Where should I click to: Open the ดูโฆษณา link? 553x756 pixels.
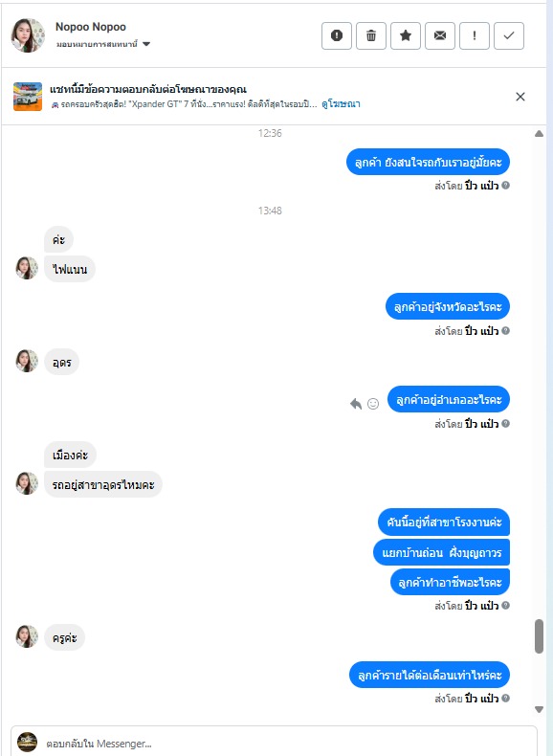point(341,104)
